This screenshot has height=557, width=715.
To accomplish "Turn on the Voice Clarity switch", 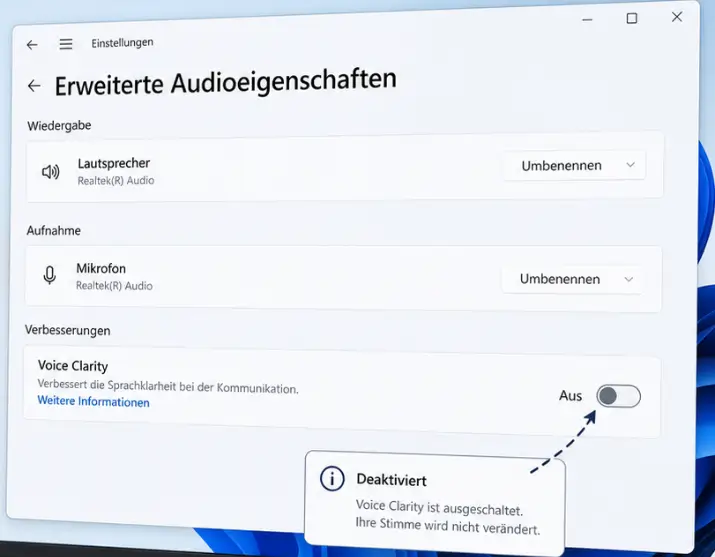I will pyautogui.click(x=618, y=396).
